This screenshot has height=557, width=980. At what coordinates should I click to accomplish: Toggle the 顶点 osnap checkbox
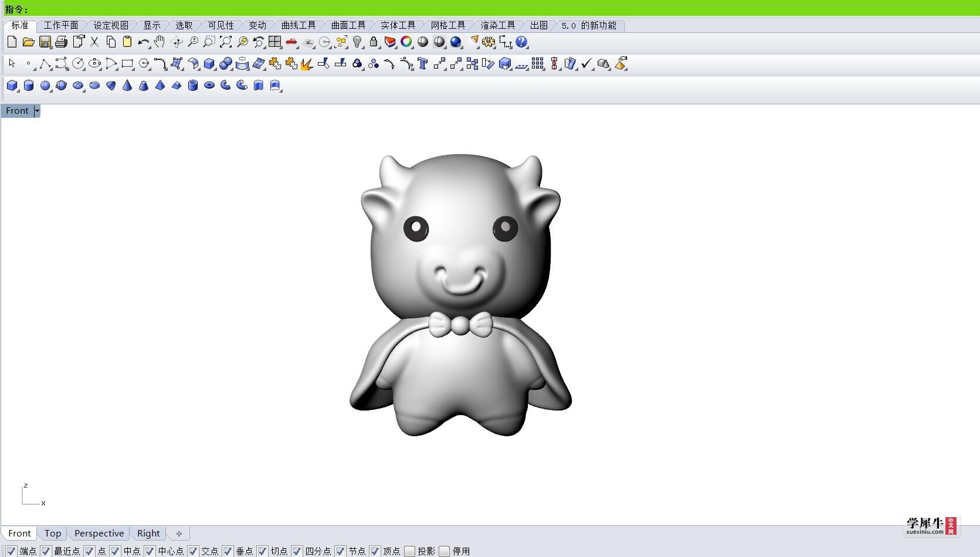[x=375, y=551]
